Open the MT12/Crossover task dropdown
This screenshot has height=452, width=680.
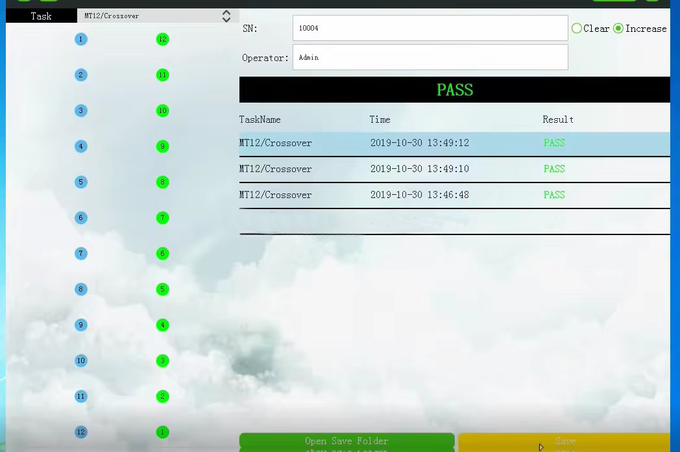[x=150, y=16]
